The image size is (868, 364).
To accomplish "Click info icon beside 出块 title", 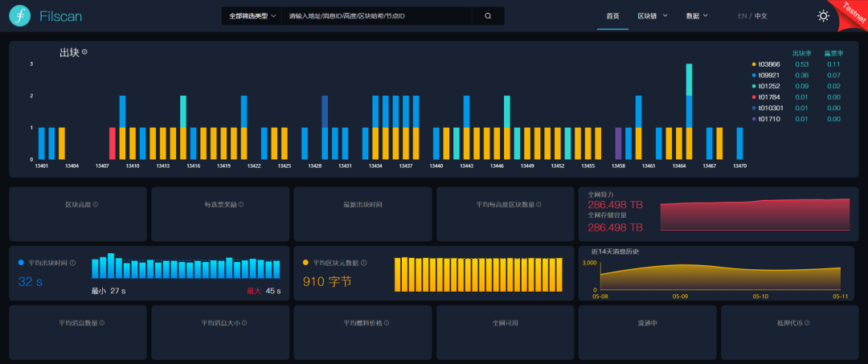I will click(84, 52).
